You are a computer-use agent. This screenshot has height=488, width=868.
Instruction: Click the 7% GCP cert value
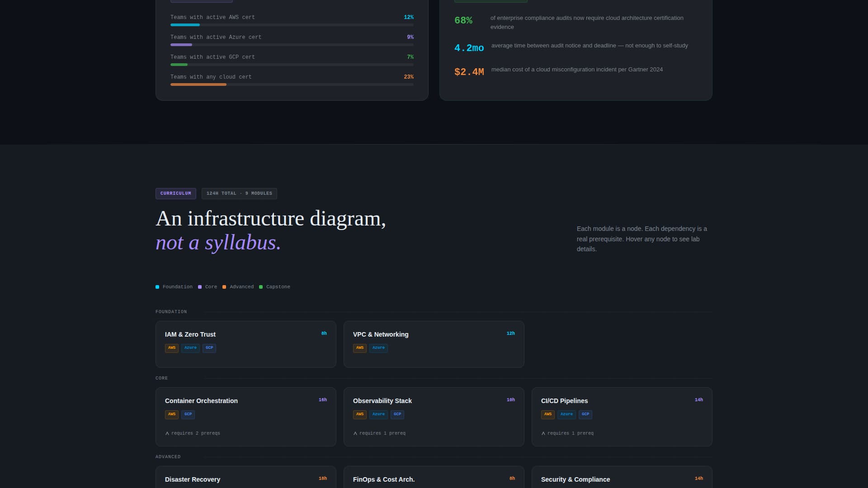point(410,57)
